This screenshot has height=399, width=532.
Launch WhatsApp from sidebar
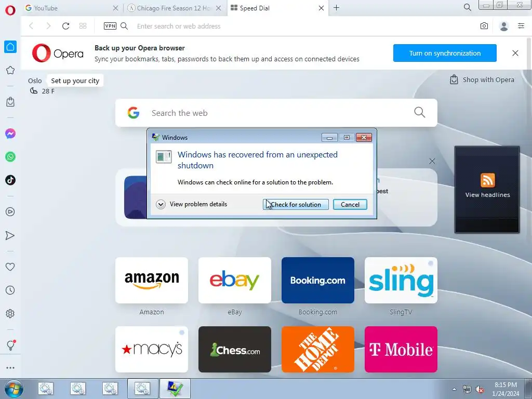10,157
